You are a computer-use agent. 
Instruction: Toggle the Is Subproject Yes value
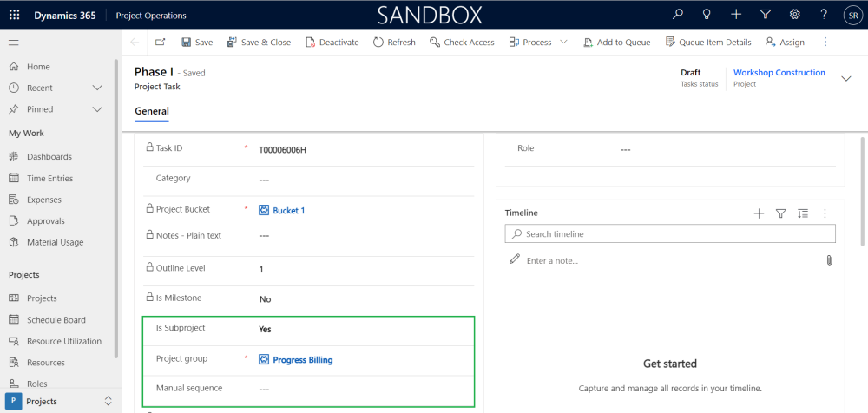(x=265, y=329)
